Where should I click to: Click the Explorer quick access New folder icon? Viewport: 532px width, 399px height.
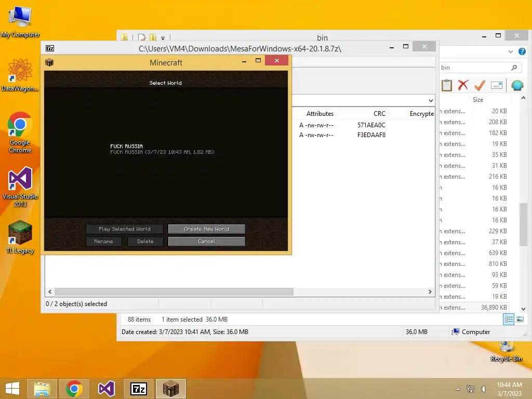pos(153,37)
